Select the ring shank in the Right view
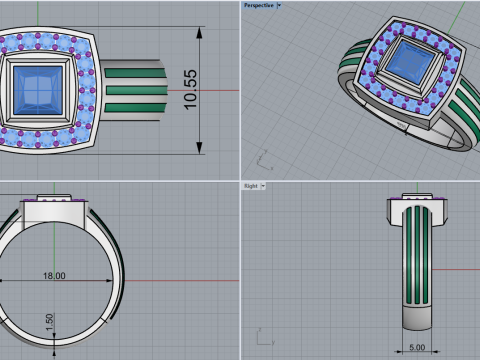Screen dimensions: 480x360 coord(417,267)
